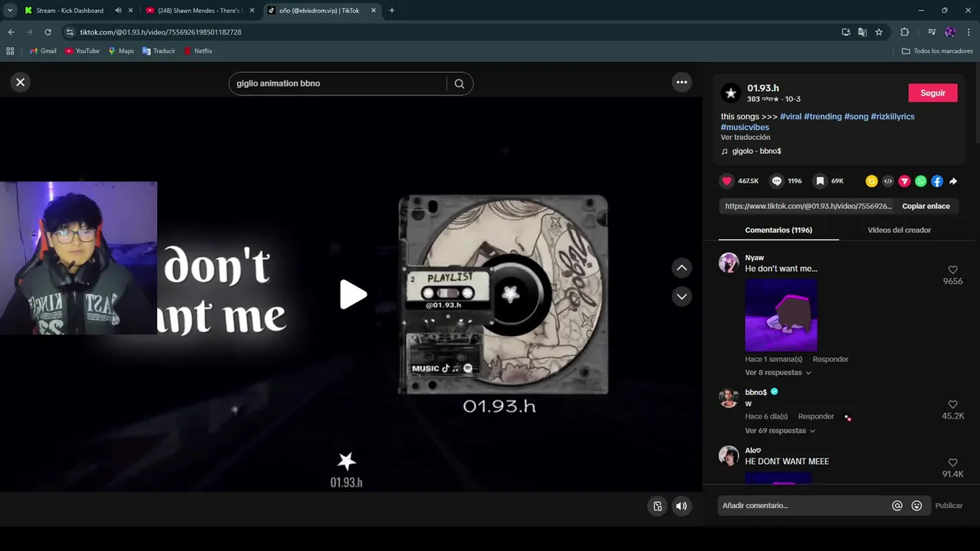Open Chrome three-dot menu
Screen dimensions: 980x551
coord(969,32)
